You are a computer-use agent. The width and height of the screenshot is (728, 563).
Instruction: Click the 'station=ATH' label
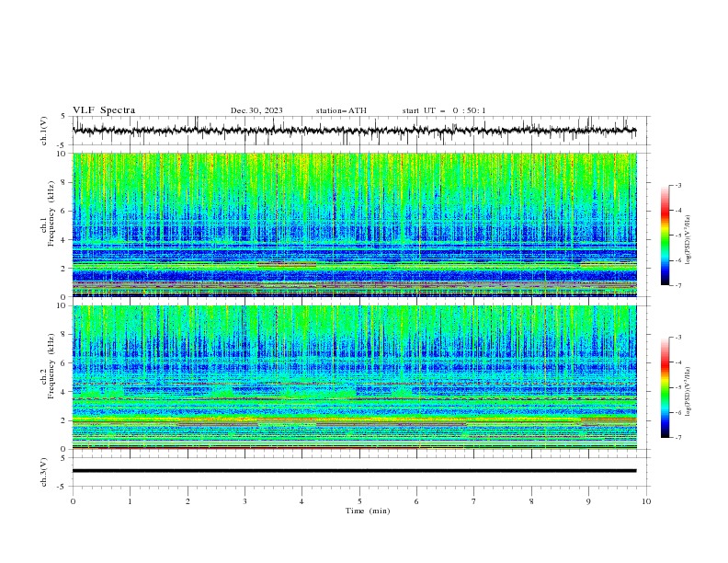[x=341, y=110]
